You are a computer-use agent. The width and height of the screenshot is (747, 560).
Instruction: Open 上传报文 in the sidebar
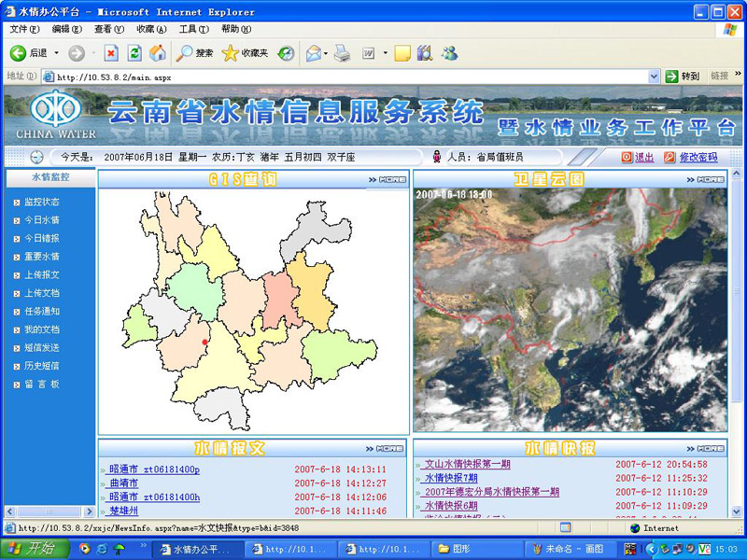tap(42, 274)
